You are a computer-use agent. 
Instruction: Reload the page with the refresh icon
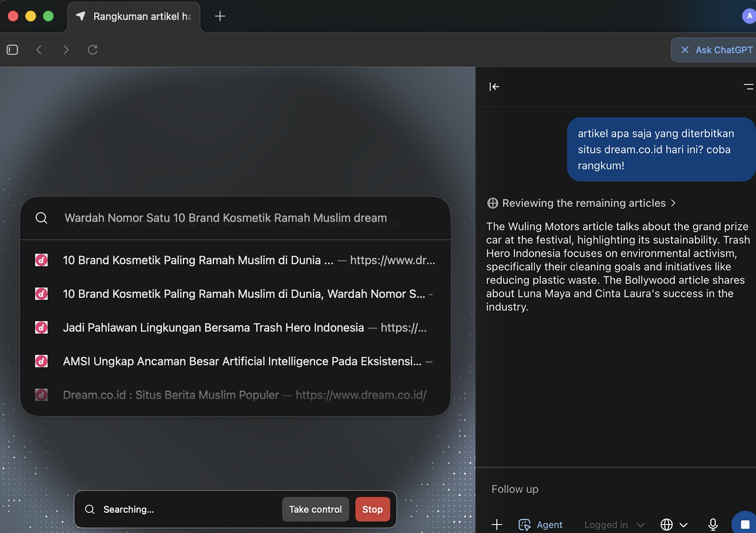pos(93,50)
